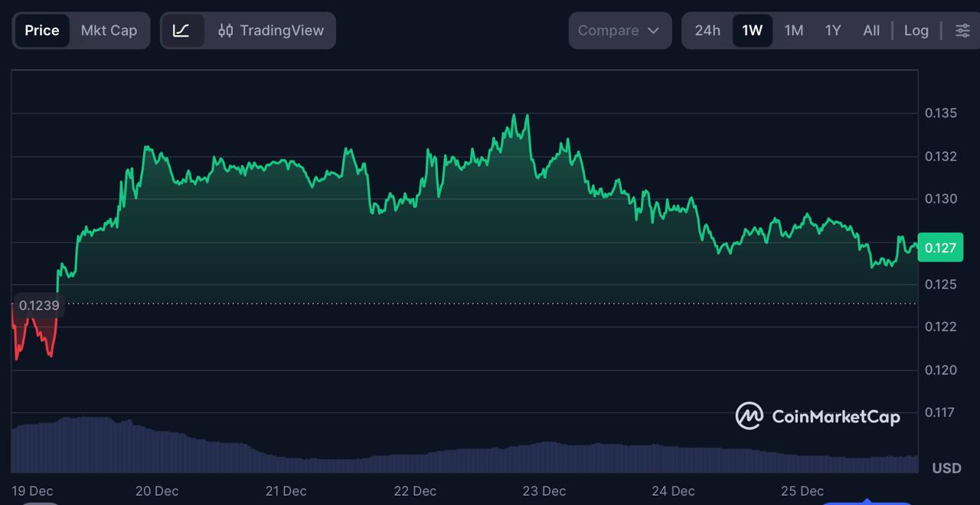This screenshot has height=505, width=980.
Task: Open the chart settings sliders icon
Action: click(x=962, y=31)
